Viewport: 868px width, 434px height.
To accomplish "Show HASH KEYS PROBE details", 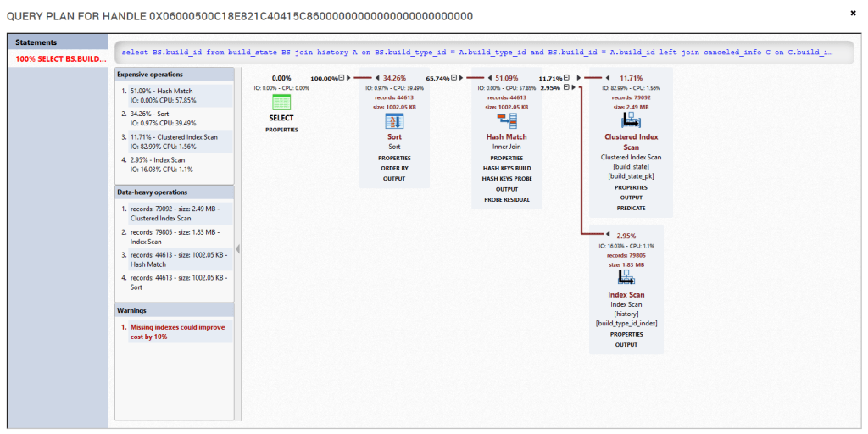I will (x=506, y=178).
